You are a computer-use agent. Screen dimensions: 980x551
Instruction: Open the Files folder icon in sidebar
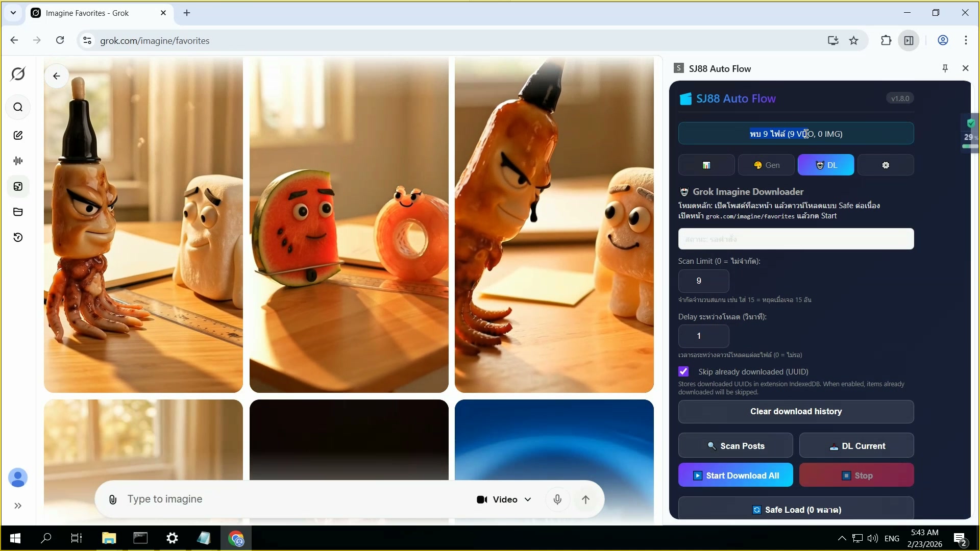point(18,212)
